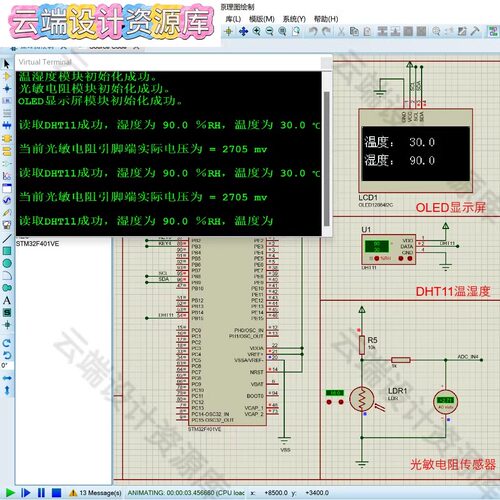Select the 2D markers tool

pyautogui.click(x=7, y=325)
